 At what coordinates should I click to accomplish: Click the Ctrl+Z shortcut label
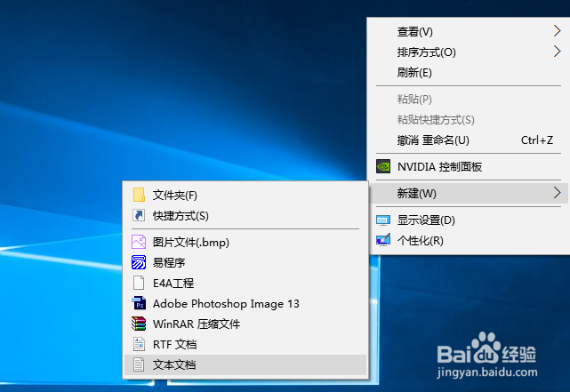pos(537,140)
